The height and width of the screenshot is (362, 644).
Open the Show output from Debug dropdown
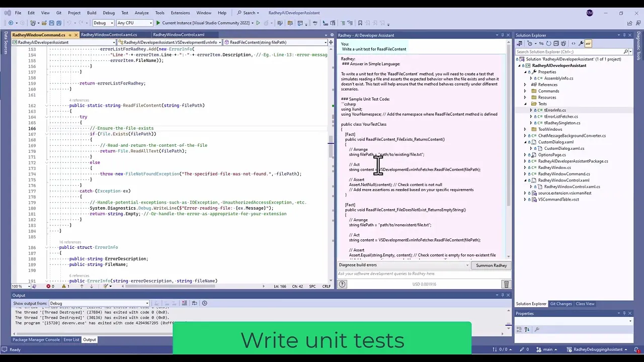tap(99, 303)
